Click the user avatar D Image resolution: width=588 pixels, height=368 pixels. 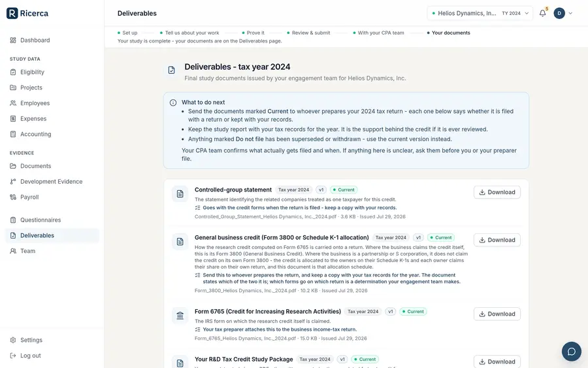click(x=559, y=13)
